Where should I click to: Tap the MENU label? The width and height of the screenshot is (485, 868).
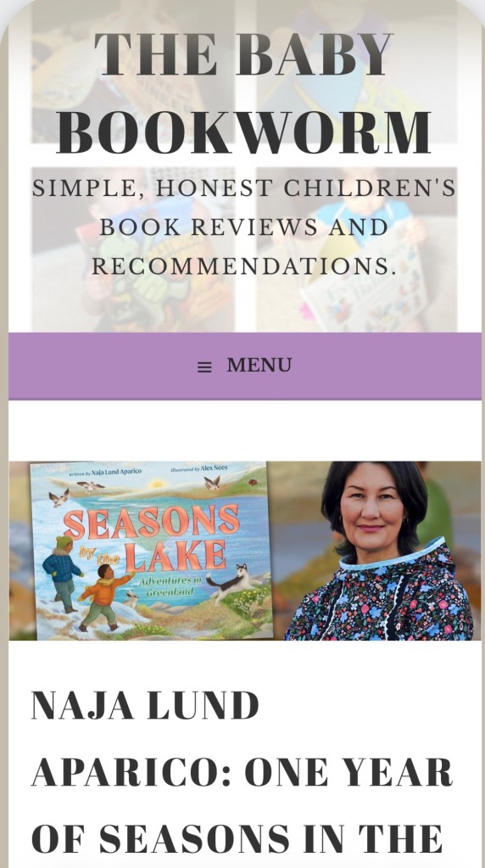coord(259,366)
